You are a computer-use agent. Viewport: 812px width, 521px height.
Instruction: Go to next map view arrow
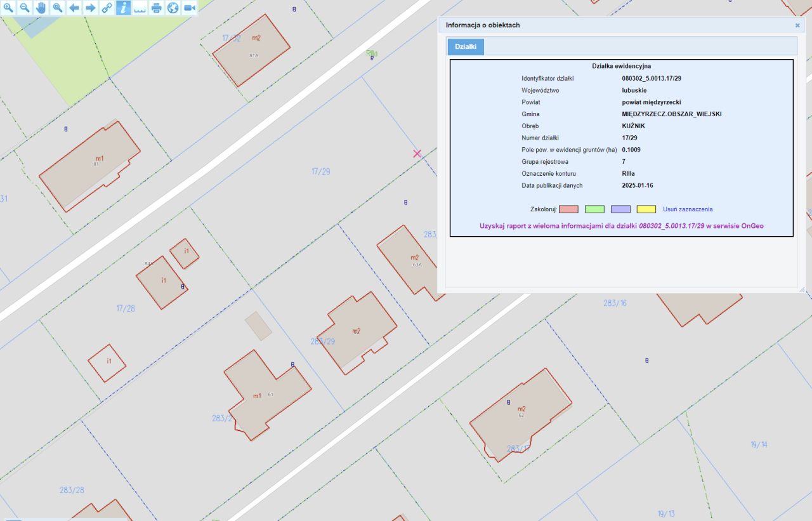(91, 8)
